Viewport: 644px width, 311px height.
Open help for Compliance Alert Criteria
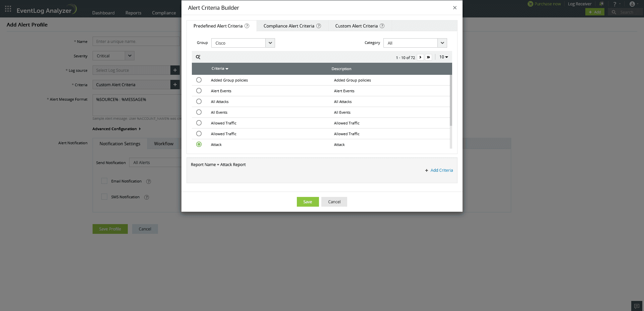tap(319, 26)
